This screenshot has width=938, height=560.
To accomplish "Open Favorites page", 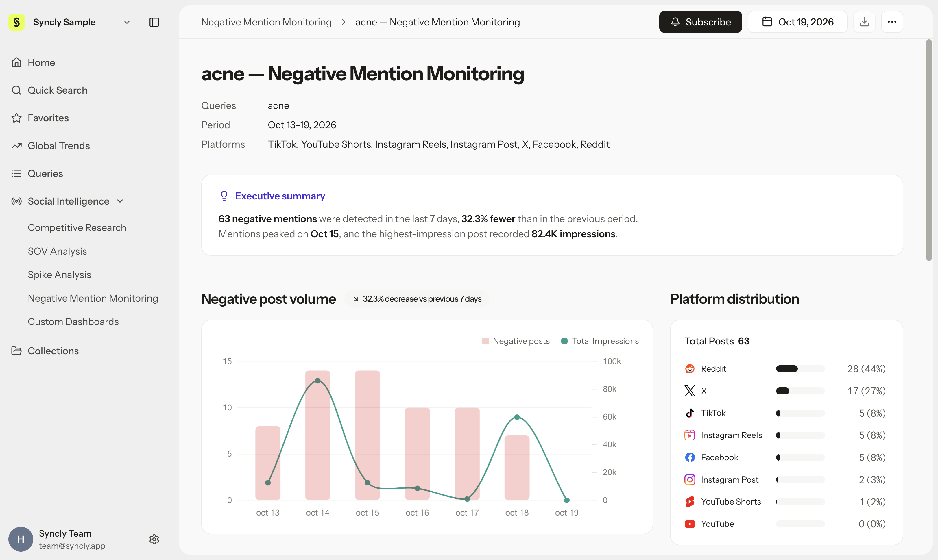I will coord(40,118).
